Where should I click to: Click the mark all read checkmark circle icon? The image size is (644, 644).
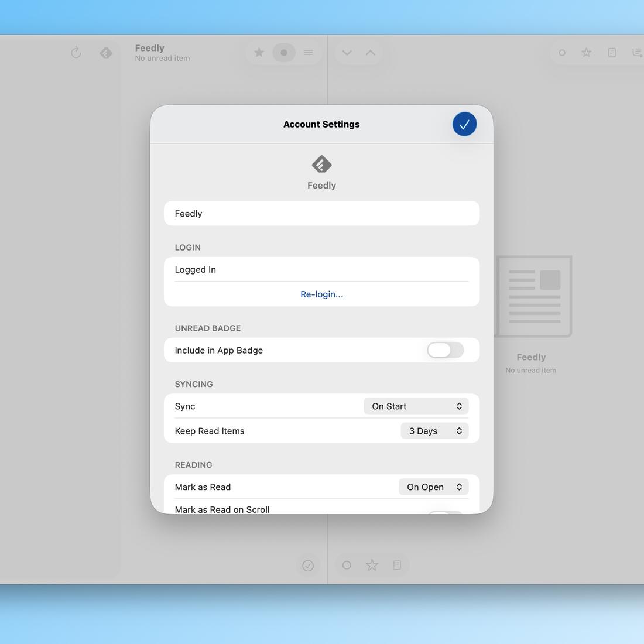tap(307, 566)
